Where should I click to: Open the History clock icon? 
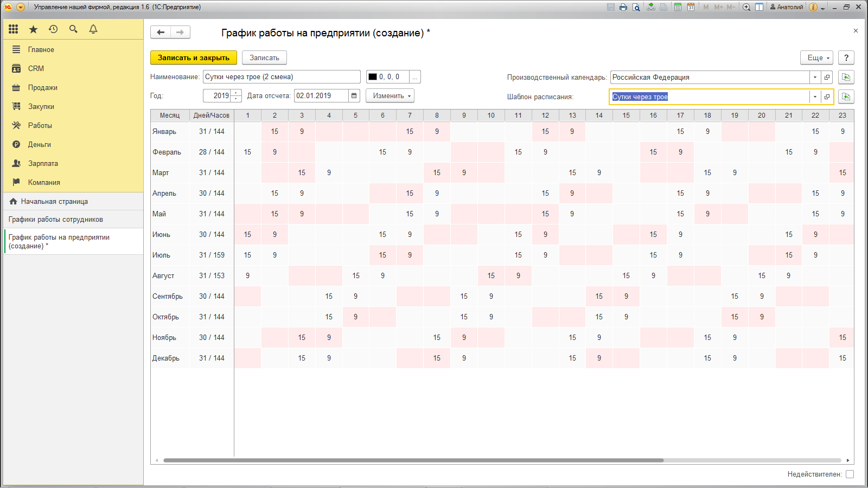pyautogui.click(x=53, y=29)
